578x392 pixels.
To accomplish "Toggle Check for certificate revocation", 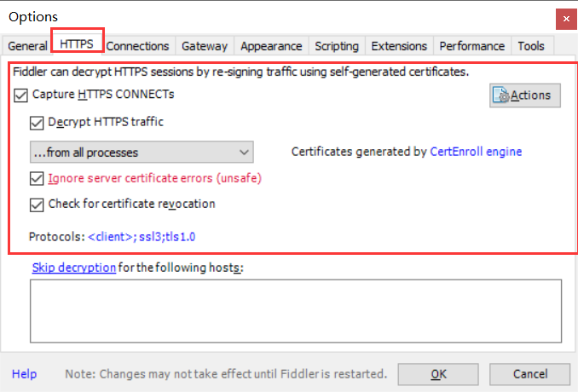I will click(36, 205).
